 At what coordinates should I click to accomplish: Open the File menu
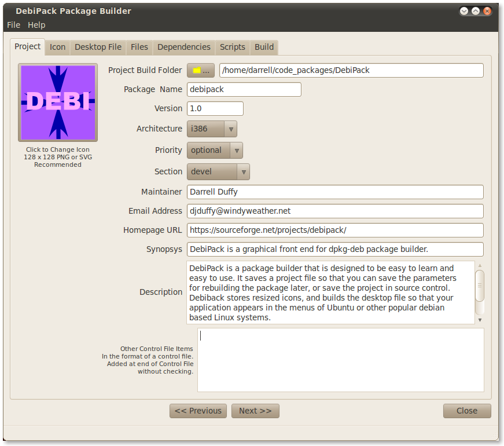[13, 25]
